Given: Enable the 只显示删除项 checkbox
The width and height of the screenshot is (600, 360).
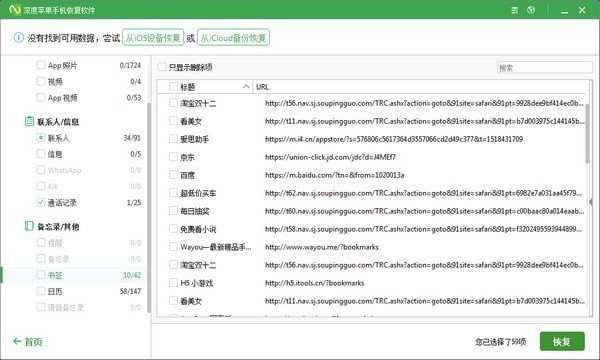Looking at the screenshot, I should 162,67.
